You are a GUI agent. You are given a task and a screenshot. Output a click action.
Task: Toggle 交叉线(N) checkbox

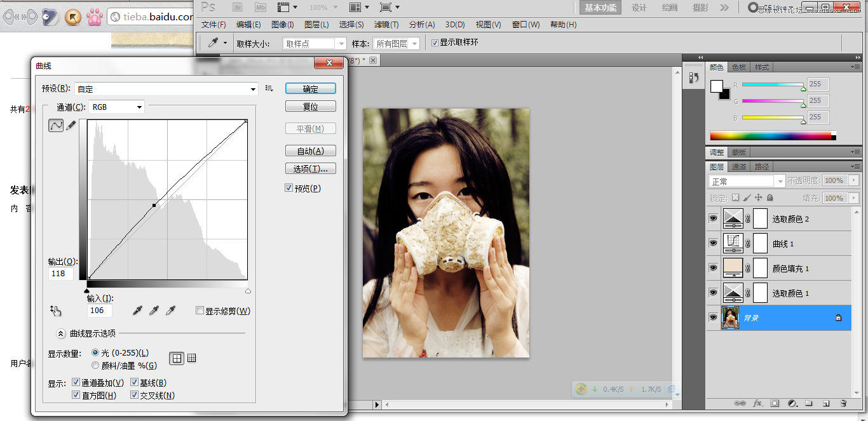tap(134, 395)
